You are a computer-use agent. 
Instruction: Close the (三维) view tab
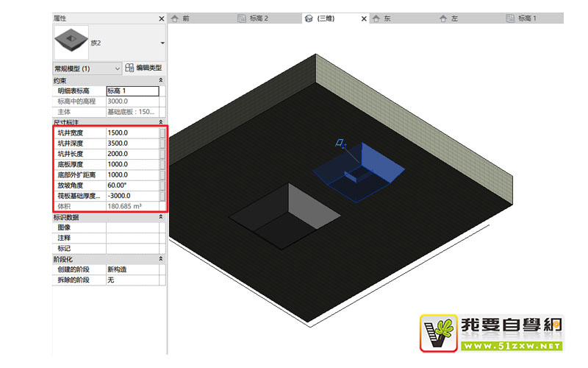(x=363, y=18)
